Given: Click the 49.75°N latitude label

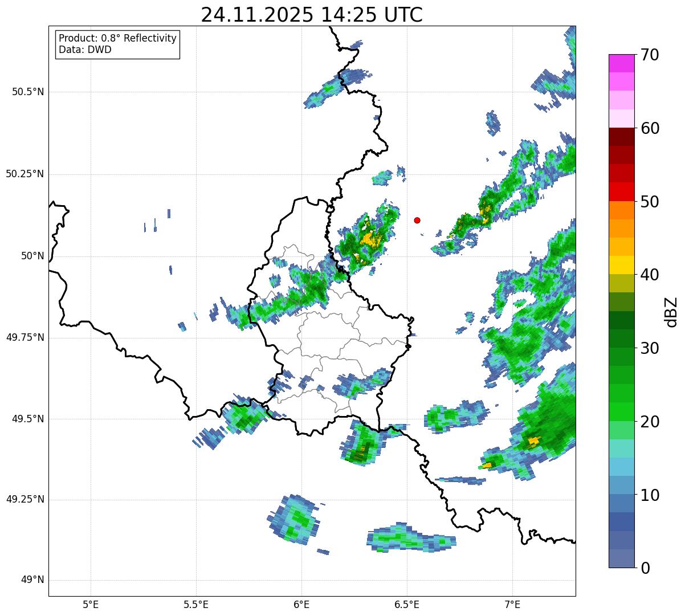Looking at the screenshot, I should click(x=25, y=337).
